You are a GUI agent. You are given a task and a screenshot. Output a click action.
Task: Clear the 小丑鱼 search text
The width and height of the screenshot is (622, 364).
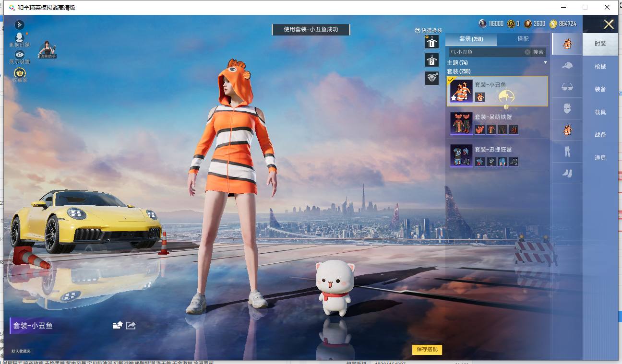[x=527, y=52]
